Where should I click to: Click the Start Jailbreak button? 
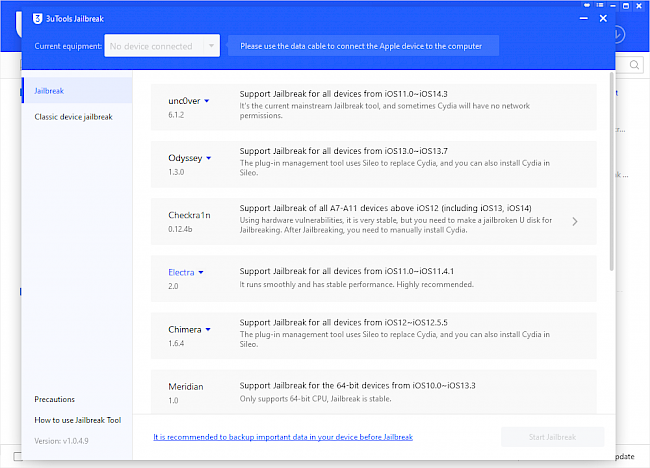[552, 437]
